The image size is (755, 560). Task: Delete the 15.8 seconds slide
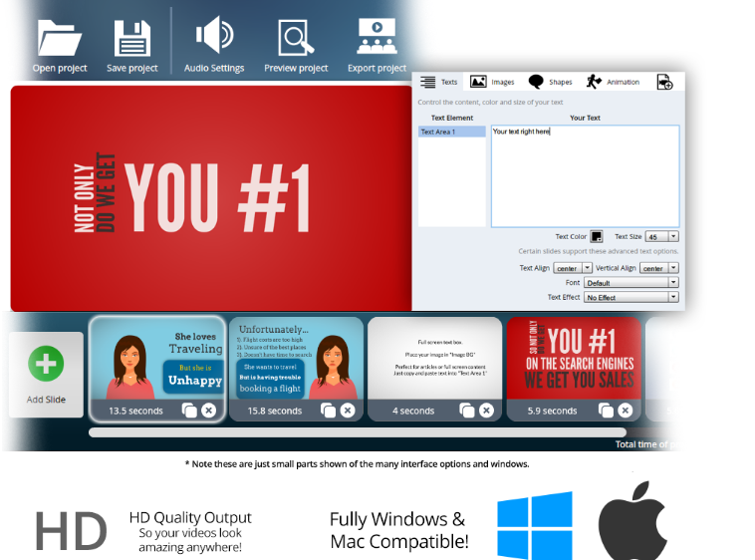click(x=348, y=411)
